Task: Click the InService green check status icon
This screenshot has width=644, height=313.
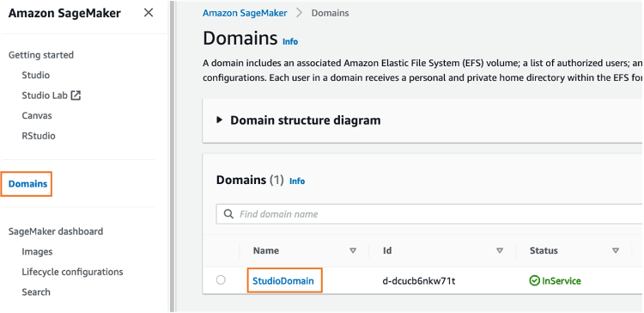Action: point(534,281)
